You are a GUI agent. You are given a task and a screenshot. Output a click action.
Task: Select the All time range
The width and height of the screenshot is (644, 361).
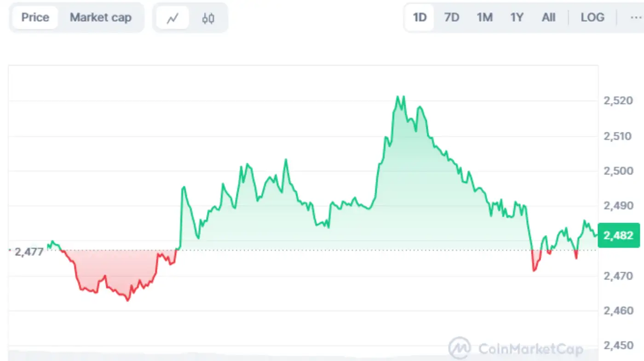click(x=548, y=17)
